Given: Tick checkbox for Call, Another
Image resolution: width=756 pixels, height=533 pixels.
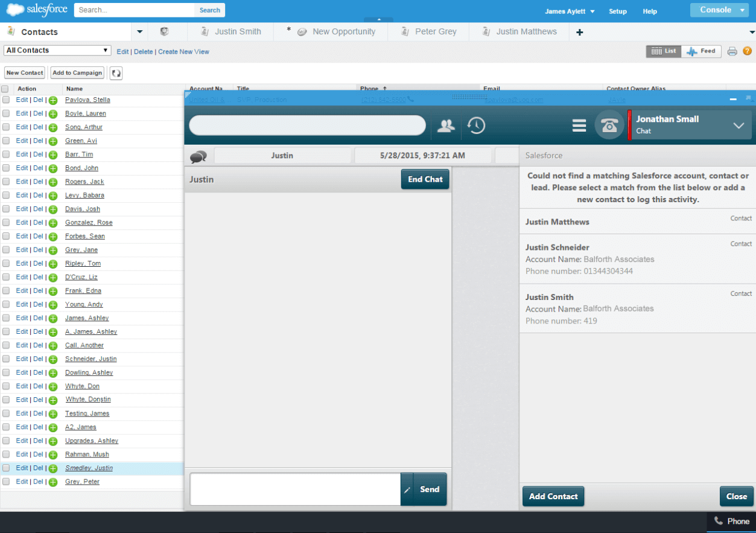Looking at the screenshot, I should [x=6, y=345].
